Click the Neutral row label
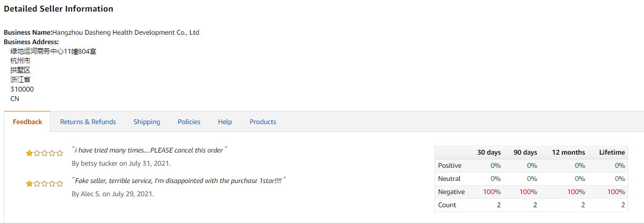This screenshot has width=644, height=223. 449,179
